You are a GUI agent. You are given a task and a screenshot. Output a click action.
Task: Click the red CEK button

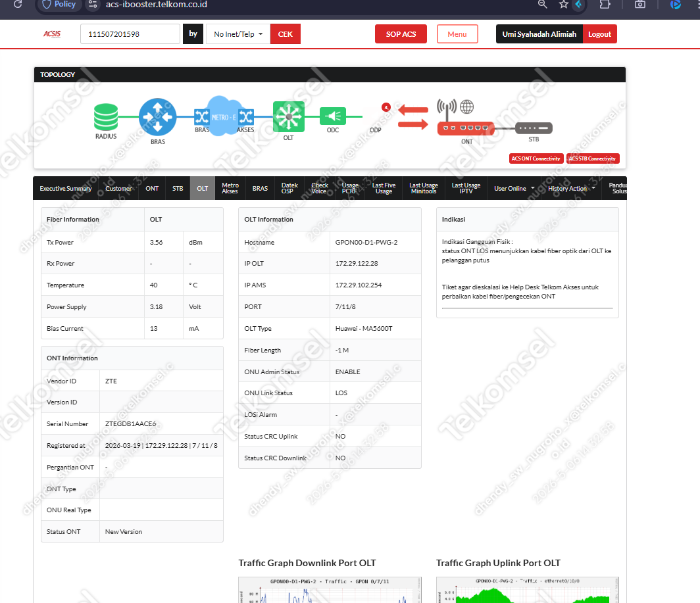(x=286, y=34)
